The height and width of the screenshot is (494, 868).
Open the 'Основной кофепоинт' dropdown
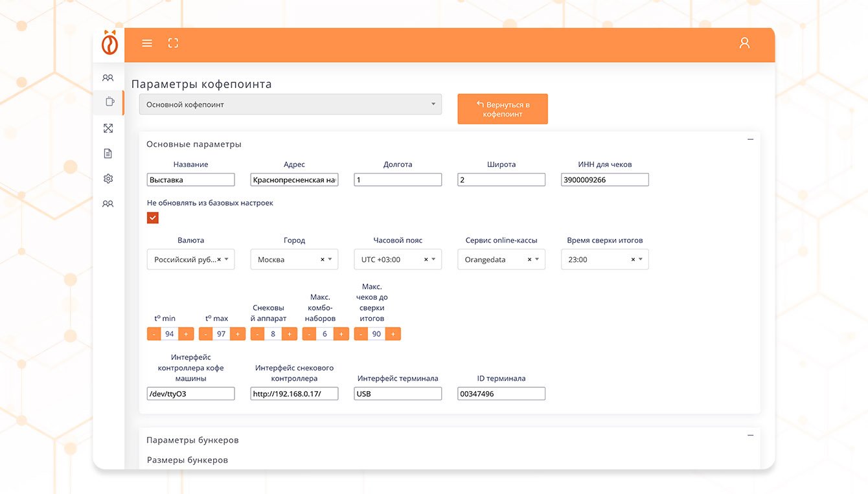[x=290, y=104]
